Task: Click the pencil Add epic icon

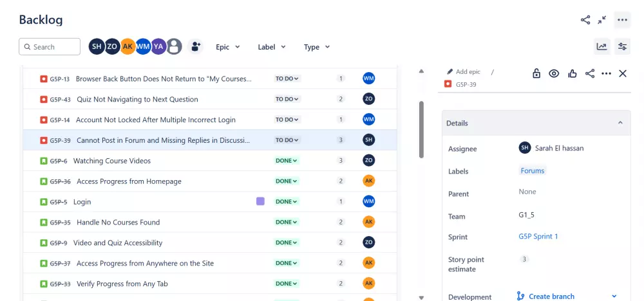Action: [450, 72]
